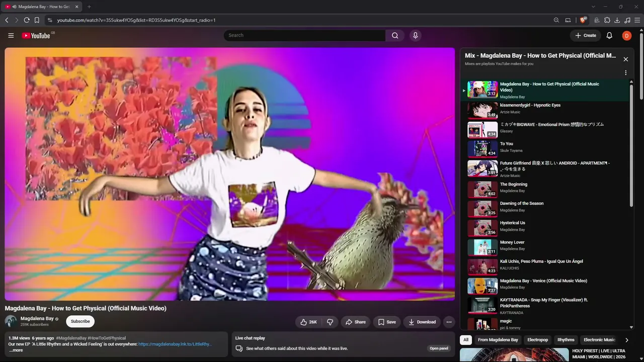Screen dimensions: 644x362
Task: Click the Create button
Action: (586, 36)
